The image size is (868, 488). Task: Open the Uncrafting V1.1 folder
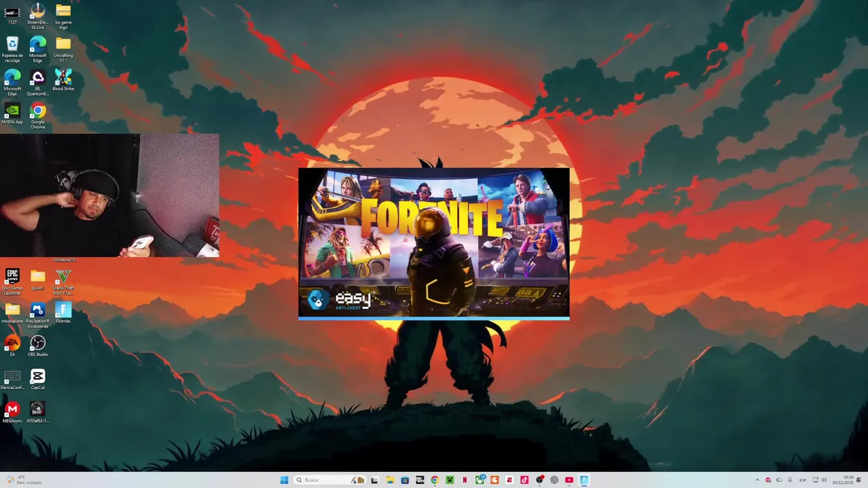pyautogui.click(x=63, y=49)
